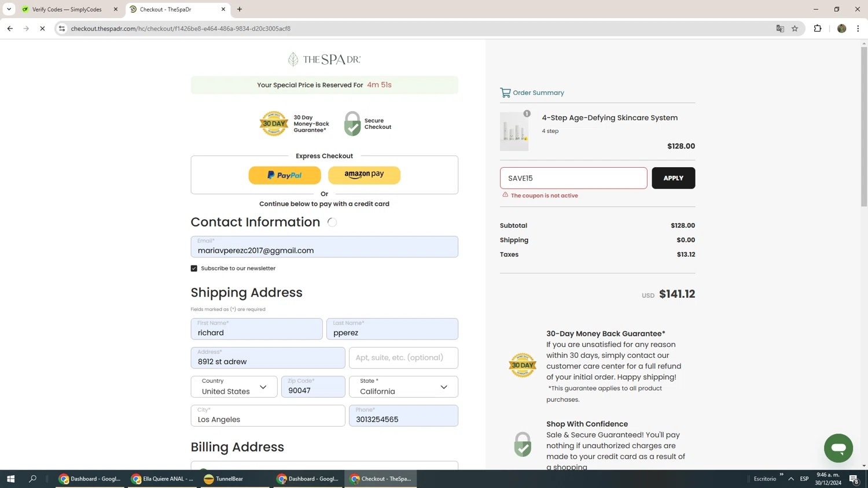Click the page vertical scrollbar

[864, 127]
